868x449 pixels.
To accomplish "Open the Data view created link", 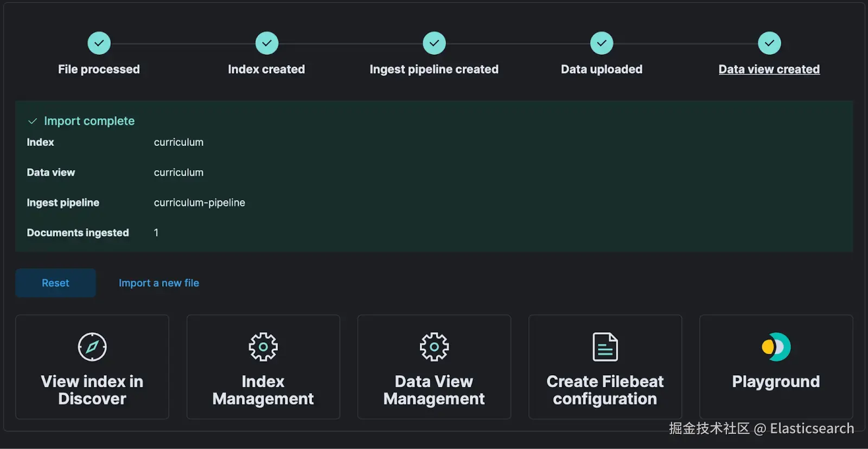I will [769, 69].
